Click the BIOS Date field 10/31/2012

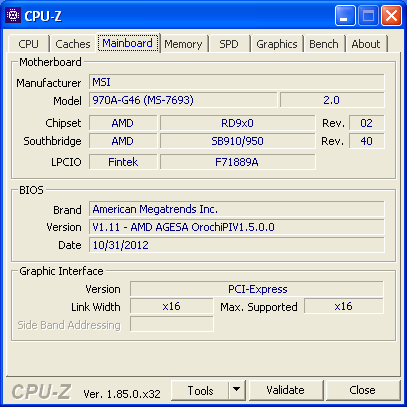237,245
